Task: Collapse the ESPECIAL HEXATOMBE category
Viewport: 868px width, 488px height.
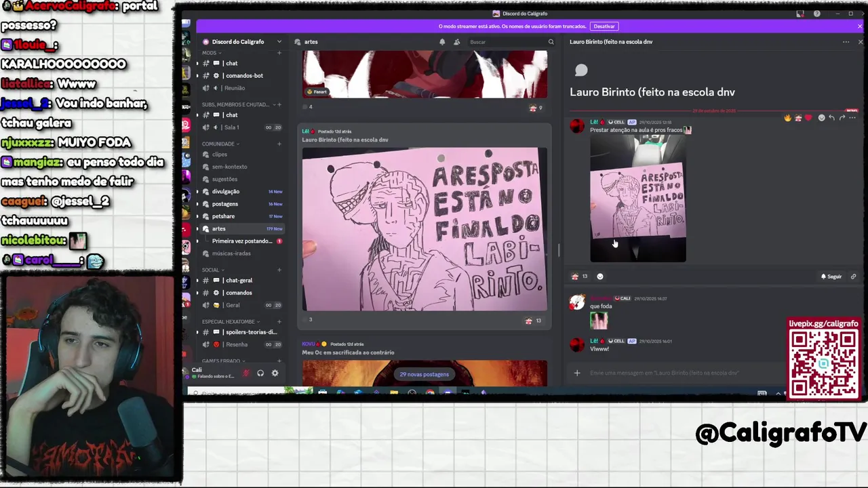Action: coord(230,321)
